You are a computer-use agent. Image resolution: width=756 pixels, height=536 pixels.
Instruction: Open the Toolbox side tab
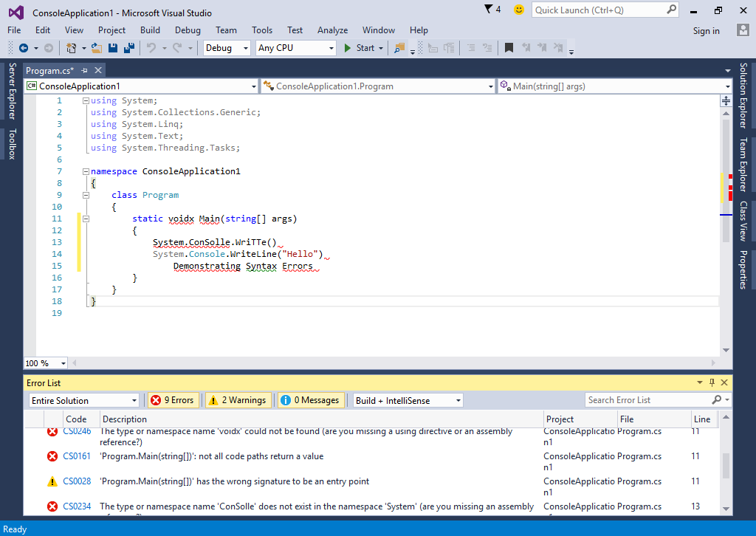[12, 144]
